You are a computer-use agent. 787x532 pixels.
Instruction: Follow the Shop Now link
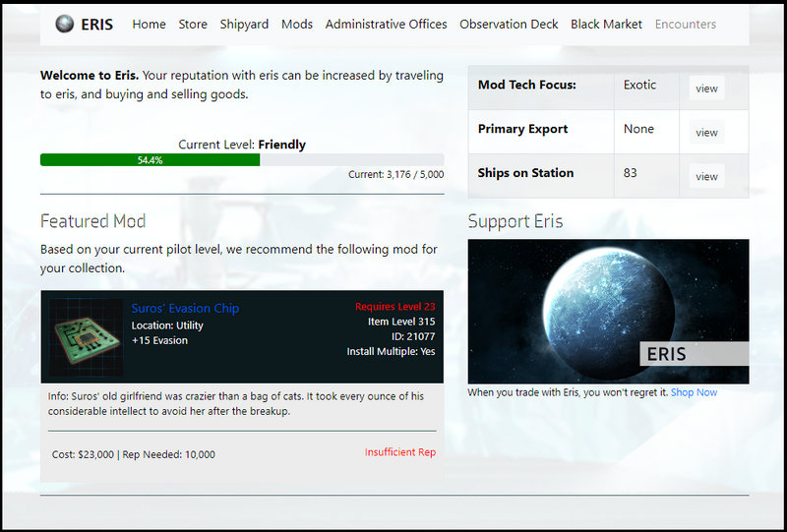pyautogui.click(x=695, y=392)
